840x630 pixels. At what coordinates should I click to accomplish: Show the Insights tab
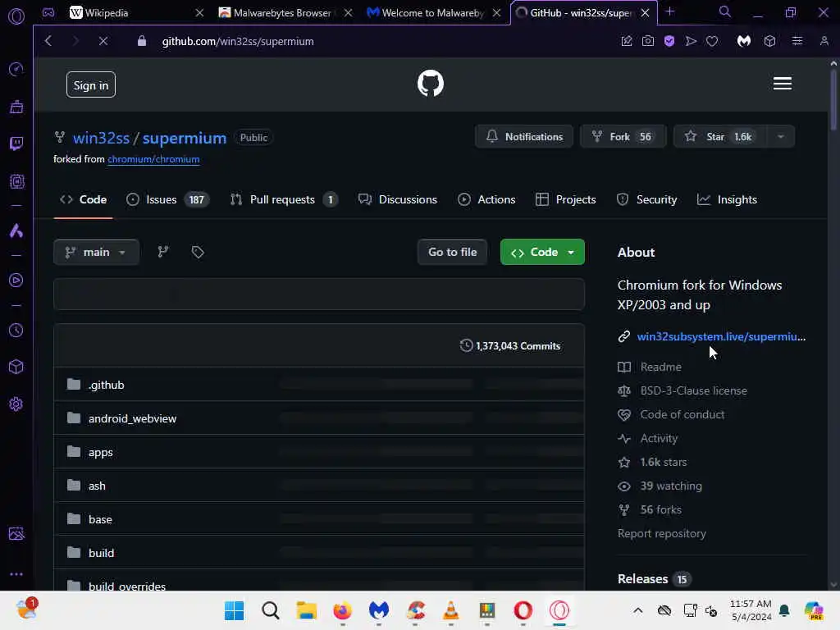point(727,199)
